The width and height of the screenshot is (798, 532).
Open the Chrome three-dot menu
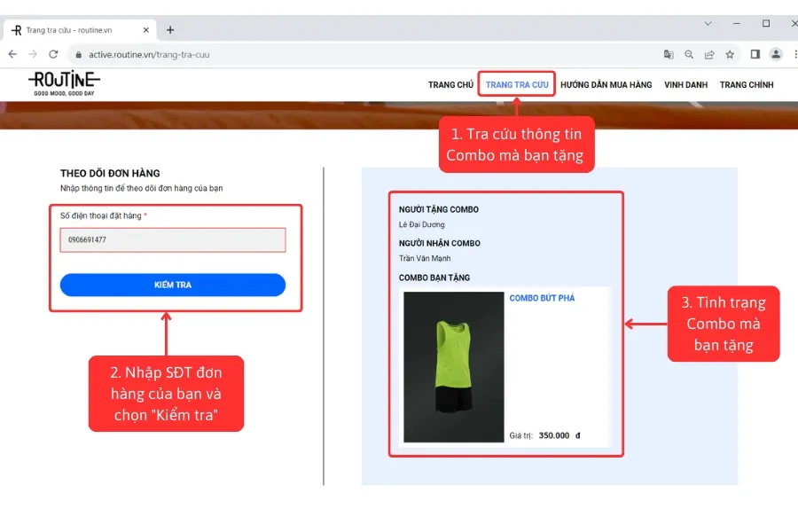[x=792, y=54]
